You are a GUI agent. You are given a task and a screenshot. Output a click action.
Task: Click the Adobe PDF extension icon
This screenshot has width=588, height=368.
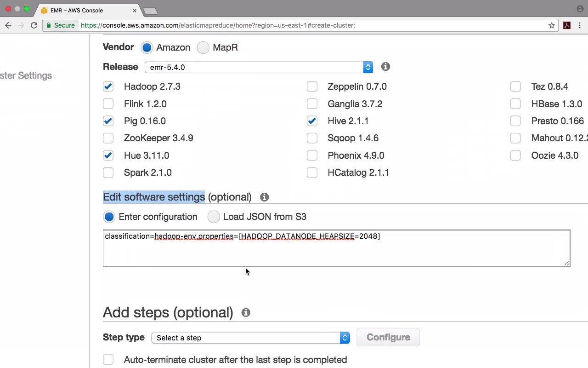pyautogui.click(x=567, y=25)
